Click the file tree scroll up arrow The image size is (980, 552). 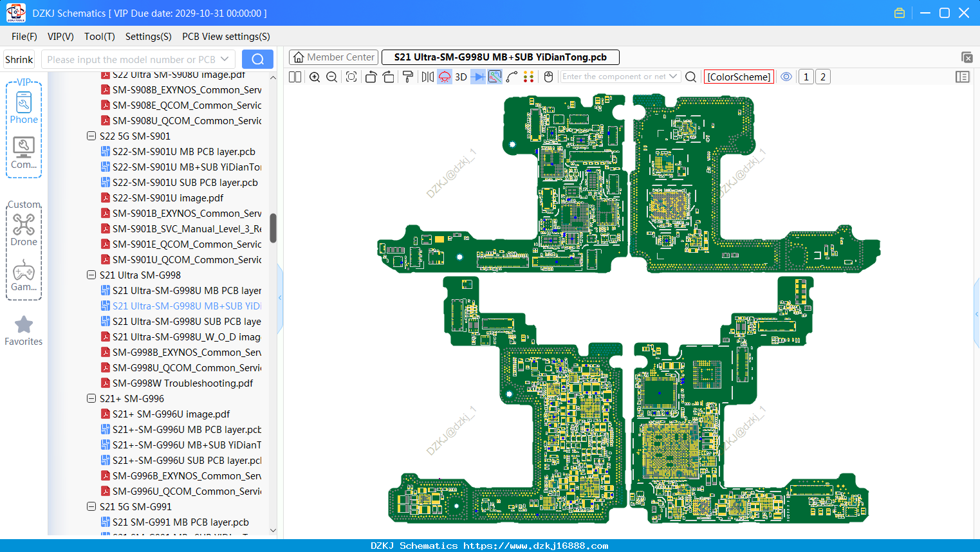pyautogui.click(x=273, y=77)
